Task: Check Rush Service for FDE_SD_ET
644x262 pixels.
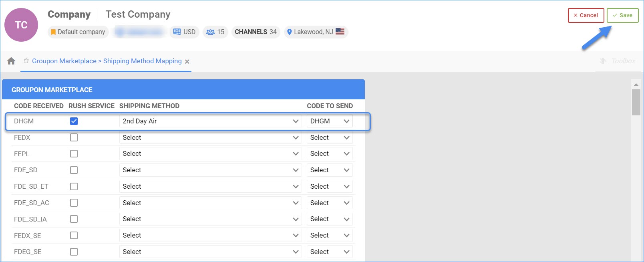Action: click(74, 186)
